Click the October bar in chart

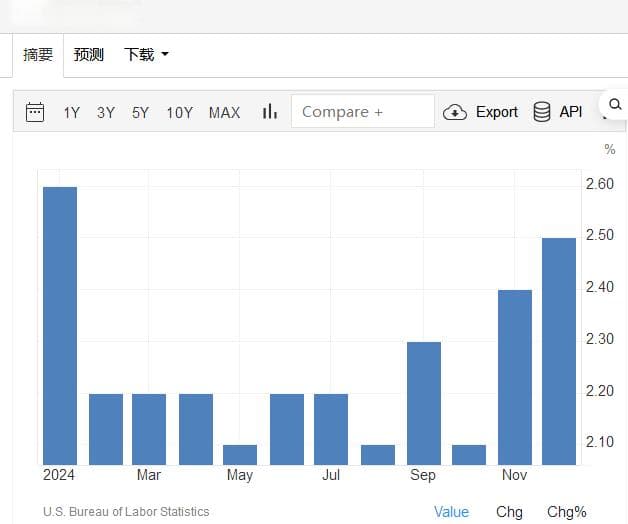click(x=469, y=455)
